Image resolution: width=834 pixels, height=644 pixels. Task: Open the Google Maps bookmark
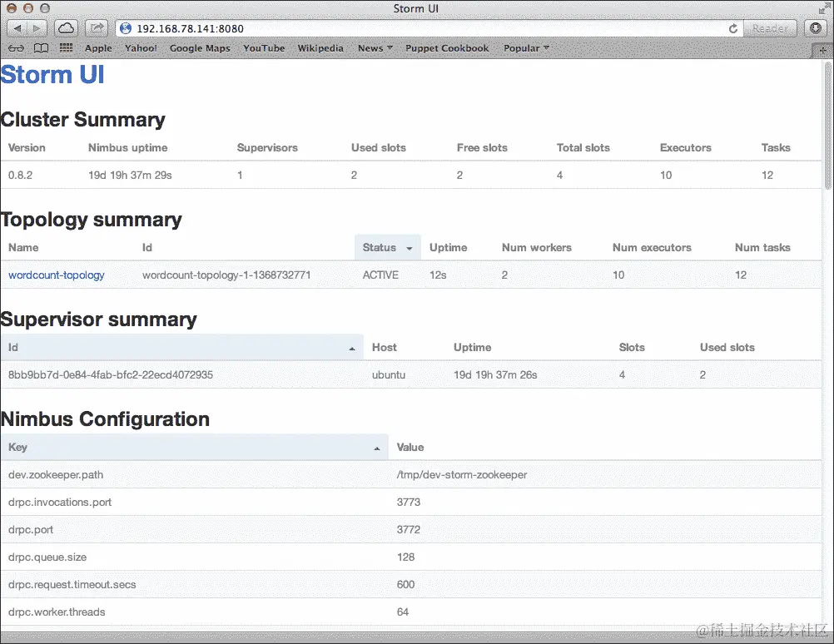point(200,48)
